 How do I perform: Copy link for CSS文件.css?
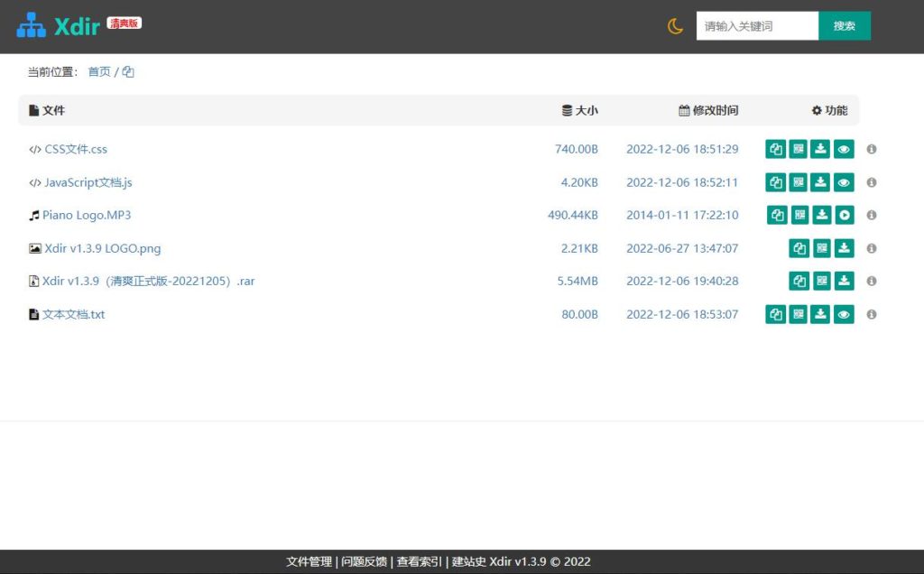(775, 149)
